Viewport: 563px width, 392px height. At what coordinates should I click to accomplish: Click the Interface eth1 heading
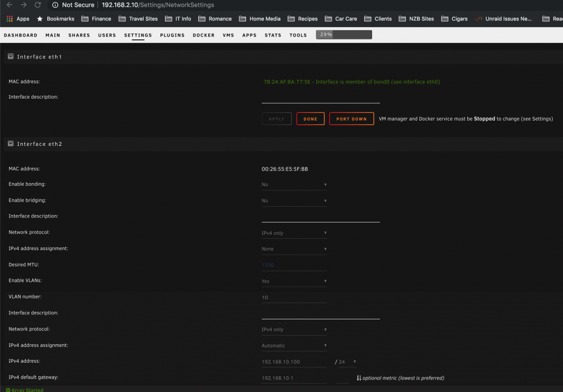(x=39, y=57)
